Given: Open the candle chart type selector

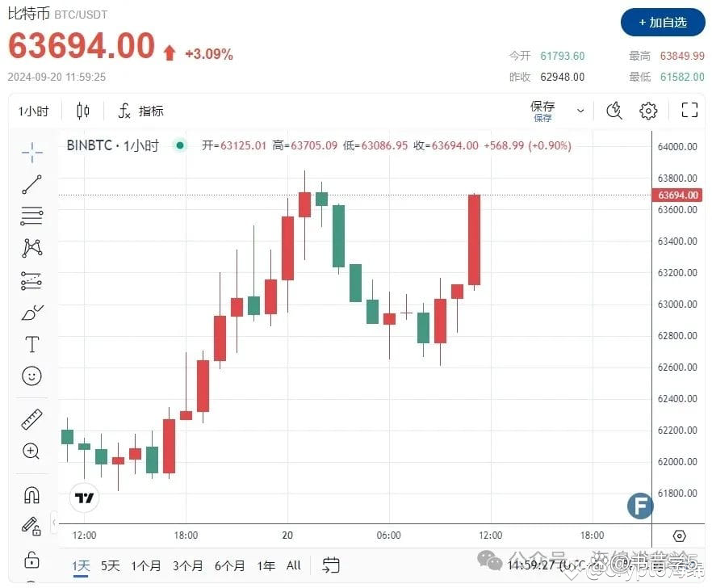Looking at the screenshot, I should (x=82, y=111).
